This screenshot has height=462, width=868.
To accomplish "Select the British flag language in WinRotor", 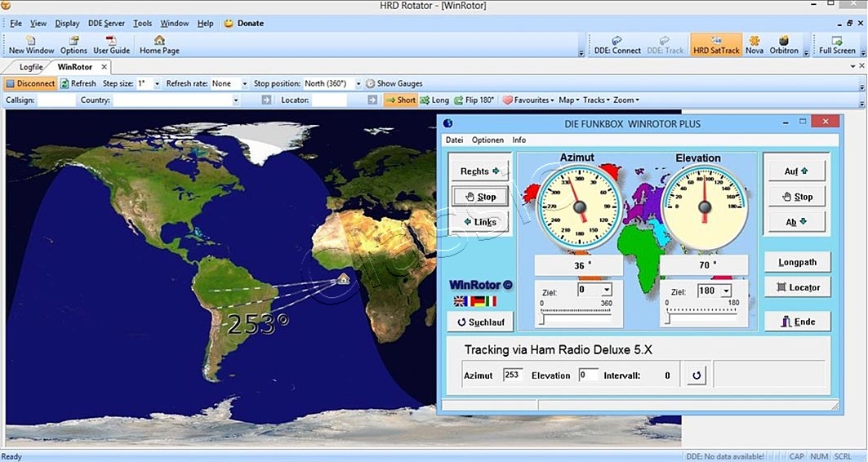I will click(460, 301).
